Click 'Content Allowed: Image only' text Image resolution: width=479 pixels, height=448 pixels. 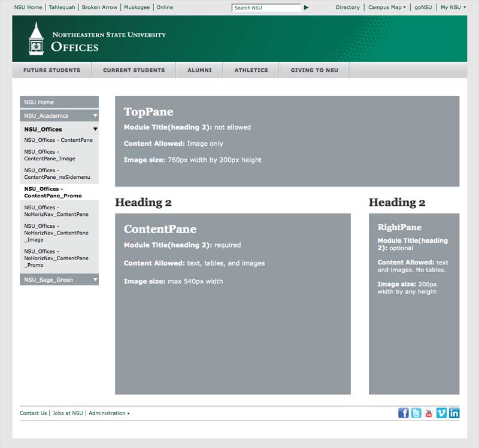(x=174, y=144)
